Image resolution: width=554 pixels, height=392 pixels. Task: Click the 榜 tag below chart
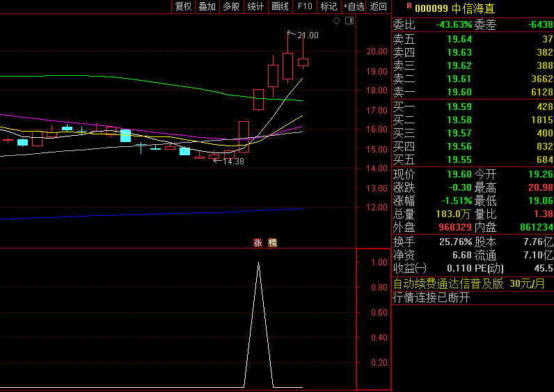[x=272, y=242]
